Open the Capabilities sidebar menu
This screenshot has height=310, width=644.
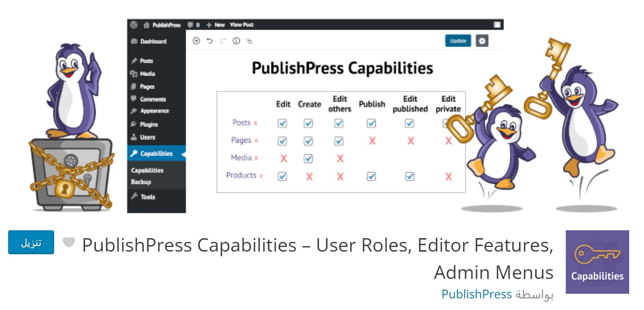coord(156,153)
